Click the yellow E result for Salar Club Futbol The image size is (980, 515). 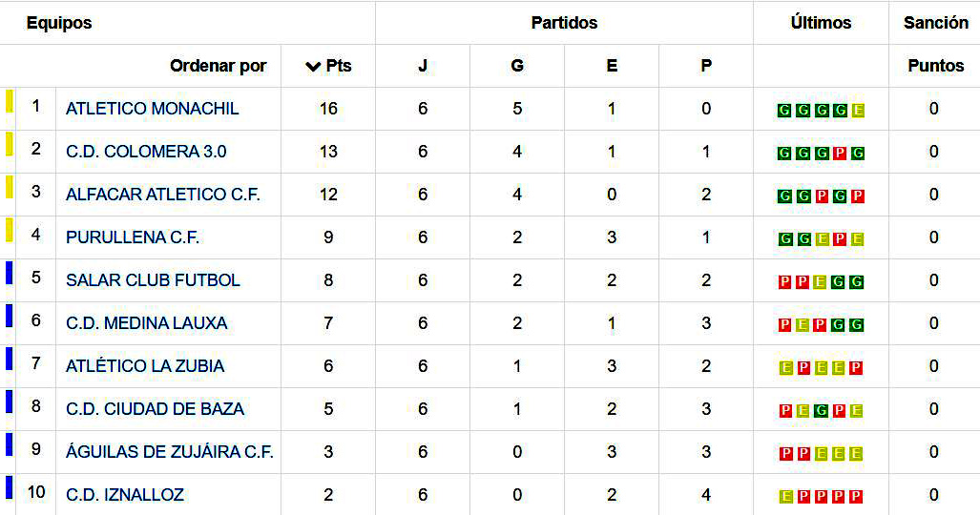click(822, 282)
